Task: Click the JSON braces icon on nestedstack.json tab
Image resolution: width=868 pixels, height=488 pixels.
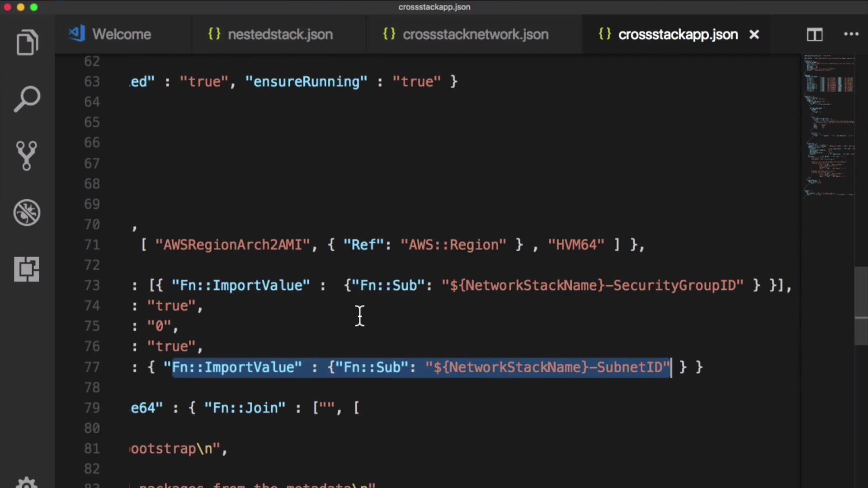Action: pos(214,34)
